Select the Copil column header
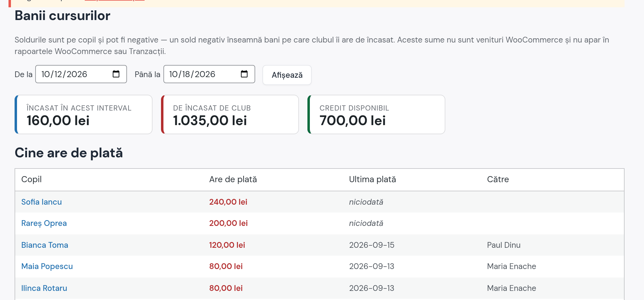The height and width of the screenshot is (300, 644). 32,179
